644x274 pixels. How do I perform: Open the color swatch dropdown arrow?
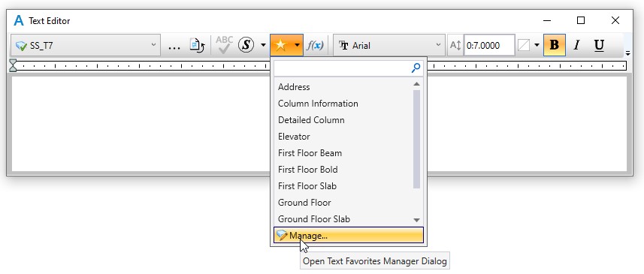537,45
